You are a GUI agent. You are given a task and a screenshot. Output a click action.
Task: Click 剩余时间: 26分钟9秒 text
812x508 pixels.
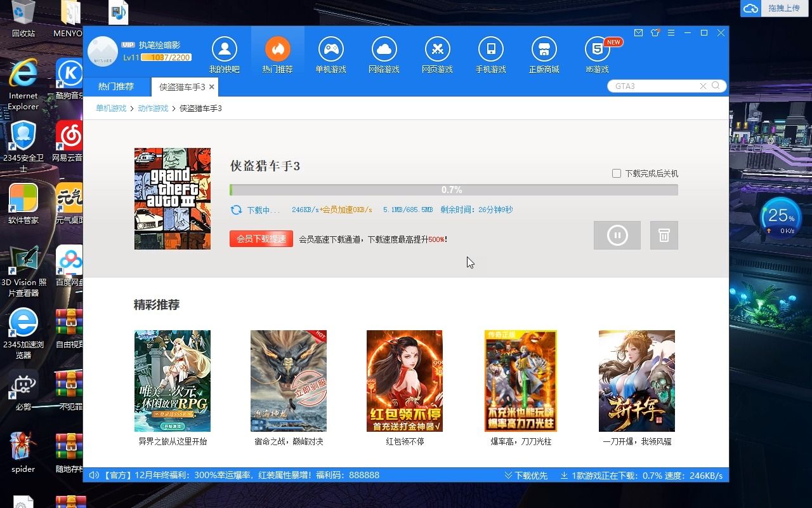(476, 210)
